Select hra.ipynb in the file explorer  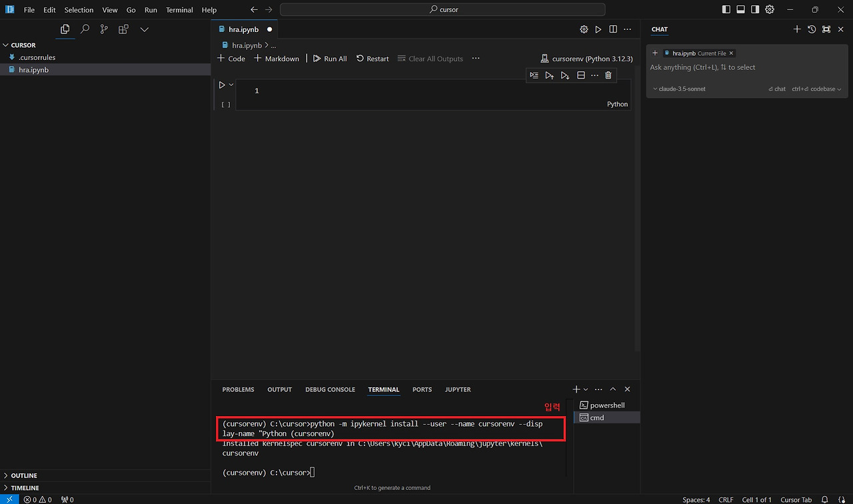click(x=105, y=70)
